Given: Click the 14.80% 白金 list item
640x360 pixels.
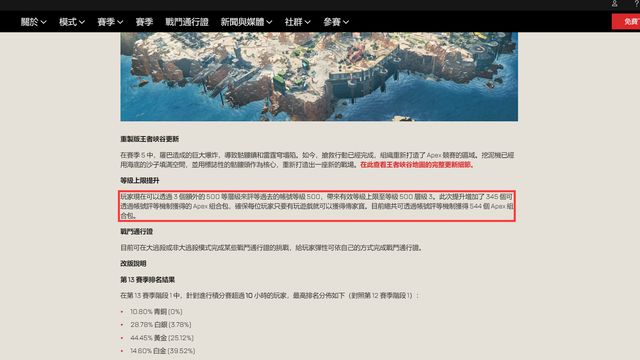Looking at the screenshot, I should (162, 351).
